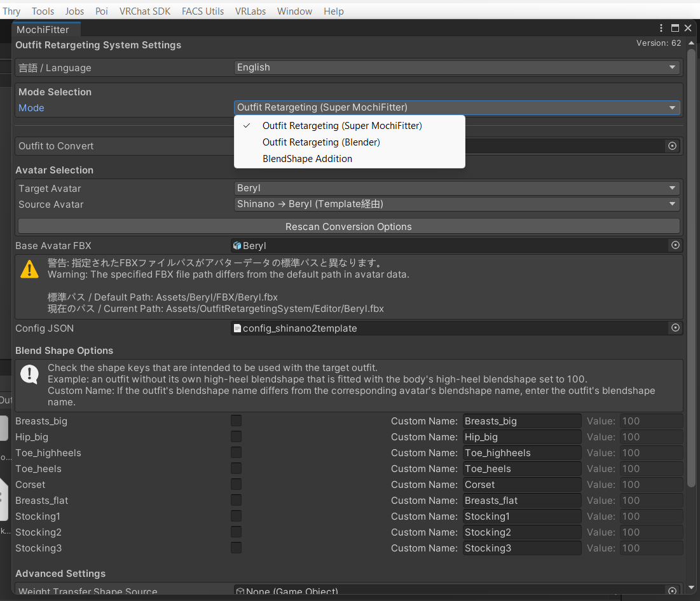Viewport: 700px width, 601px height.
Task: Check the Toe_heels blend shape
Action: (236, 468)
